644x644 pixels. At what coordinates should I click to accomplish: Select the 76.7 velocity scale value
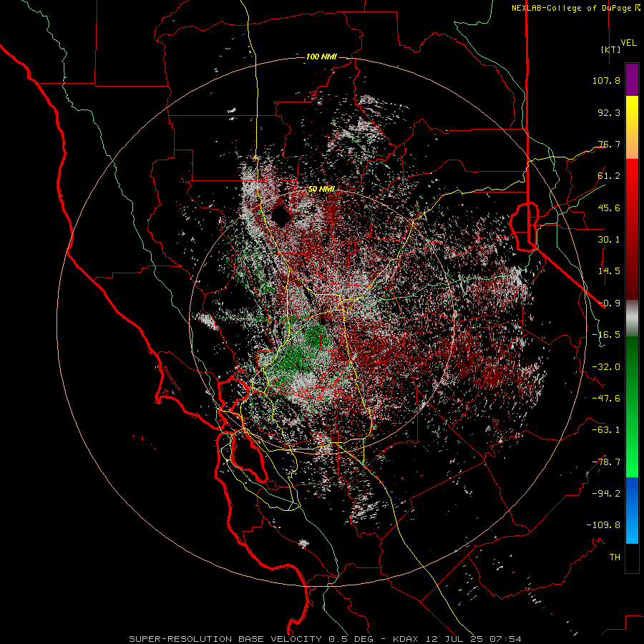(x=609, y=144)
